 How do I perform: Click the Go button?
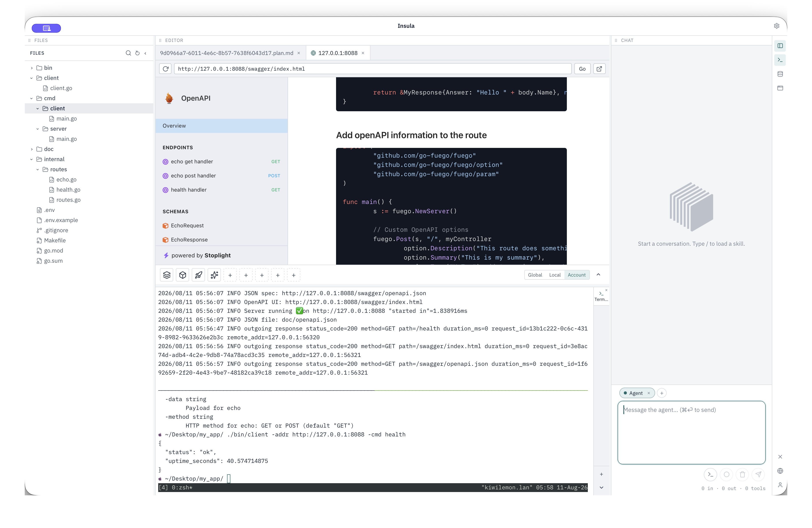pos(582,69)
